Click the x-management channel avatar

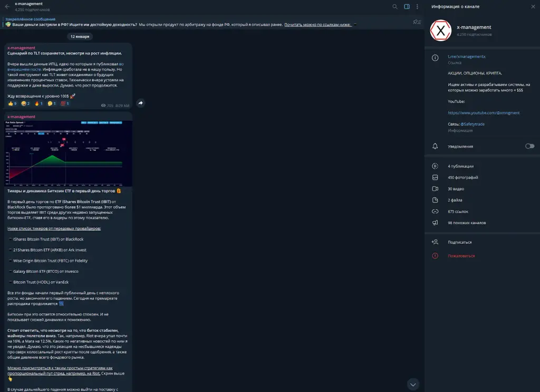point(440,30)
